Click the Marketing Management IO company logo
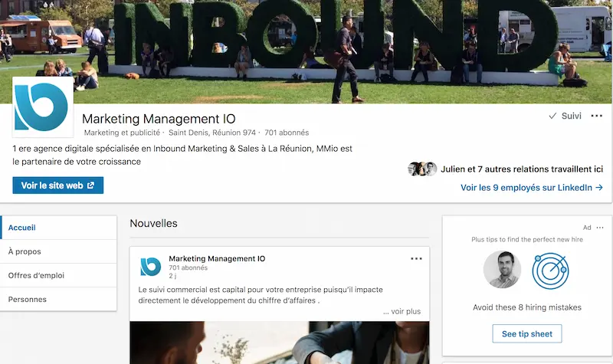The width and height of the screenshot is (613, 364). [43, 107]
